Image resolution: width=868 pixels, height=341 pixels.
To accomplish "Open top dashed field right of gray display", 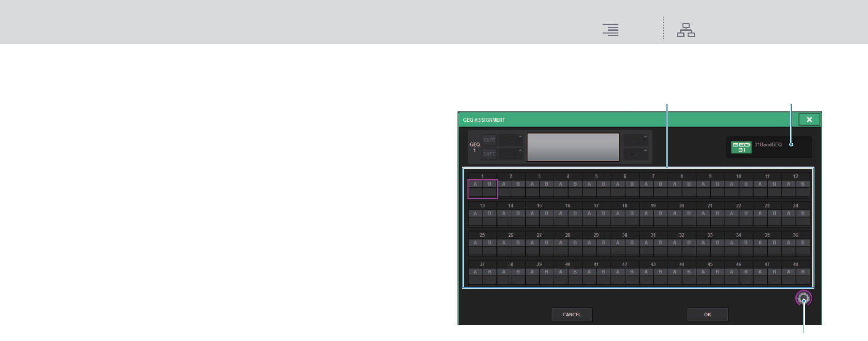I will click(x=636, y=140).
